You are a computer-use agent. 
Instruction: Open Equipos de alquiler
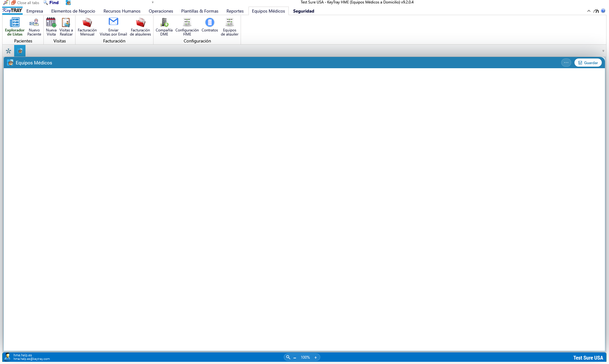(230, 27)
